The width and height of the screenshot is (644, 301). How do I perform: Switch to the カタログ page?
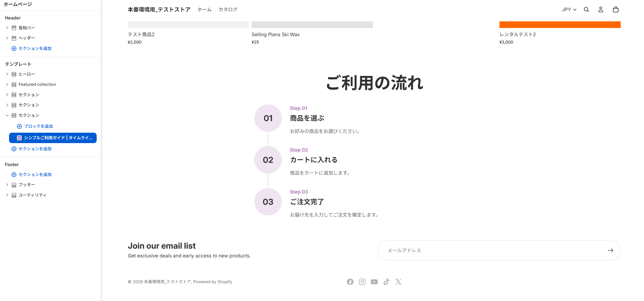pyautogui.click(x=228, y=9)
